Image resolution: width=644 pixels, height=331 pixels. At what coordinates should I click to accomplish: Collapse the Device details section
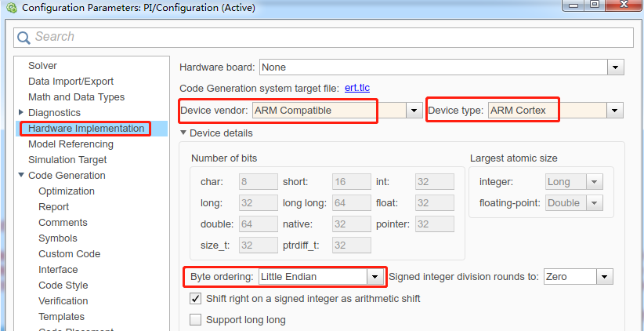point(183,133)
